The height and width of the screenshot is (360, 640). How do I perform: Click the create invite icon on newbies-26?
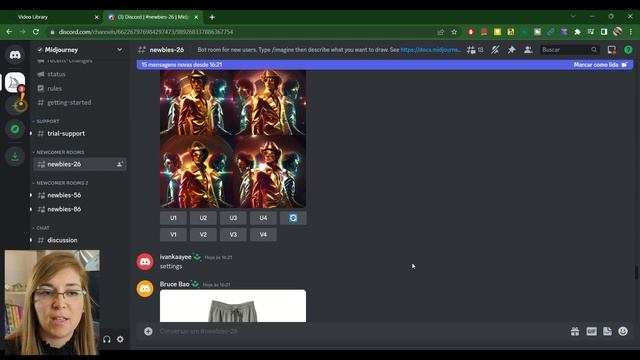(x=120, y=164)
